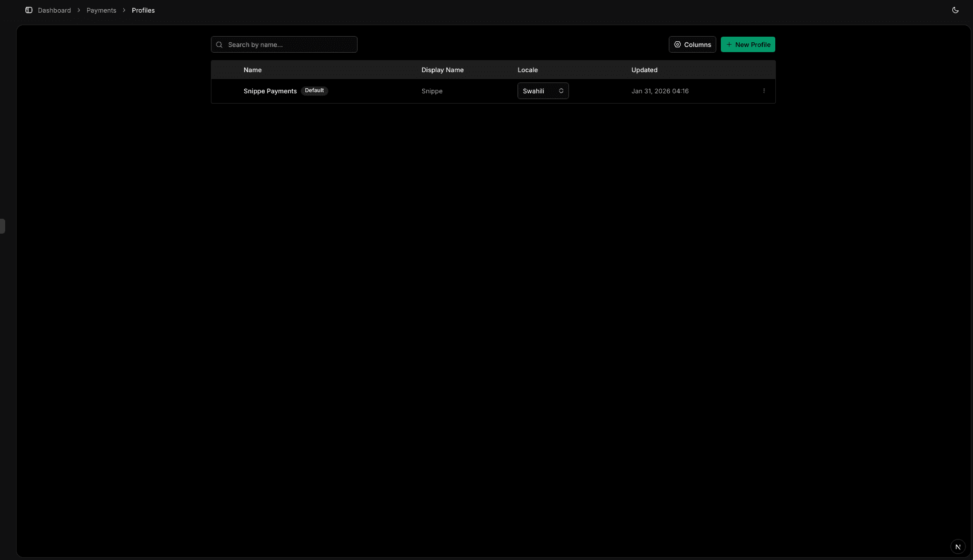
Task: Click the plus icon on New Profile button
Action: point(728,44)
